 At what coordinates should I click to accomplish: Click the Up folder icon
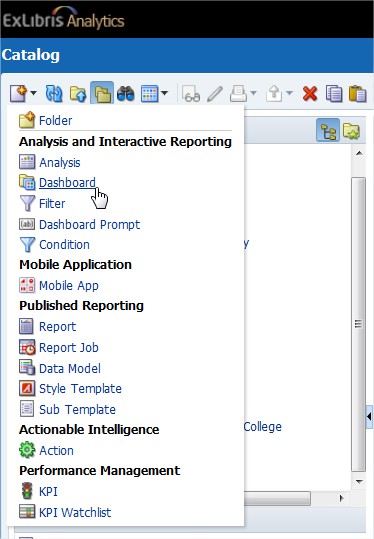tap(78, 94)
